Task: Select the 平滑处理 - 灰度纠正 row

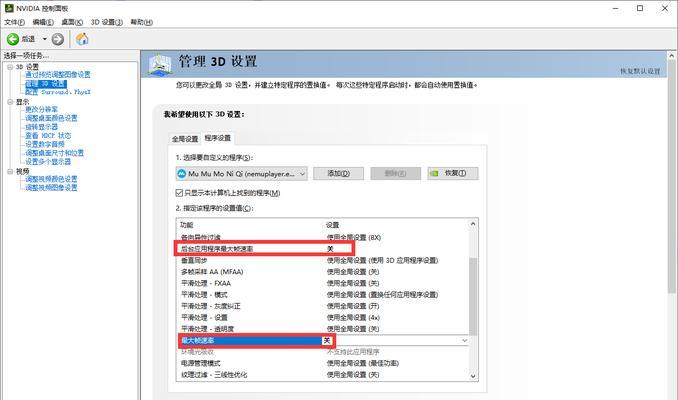Action: click(x=324, y=306)
